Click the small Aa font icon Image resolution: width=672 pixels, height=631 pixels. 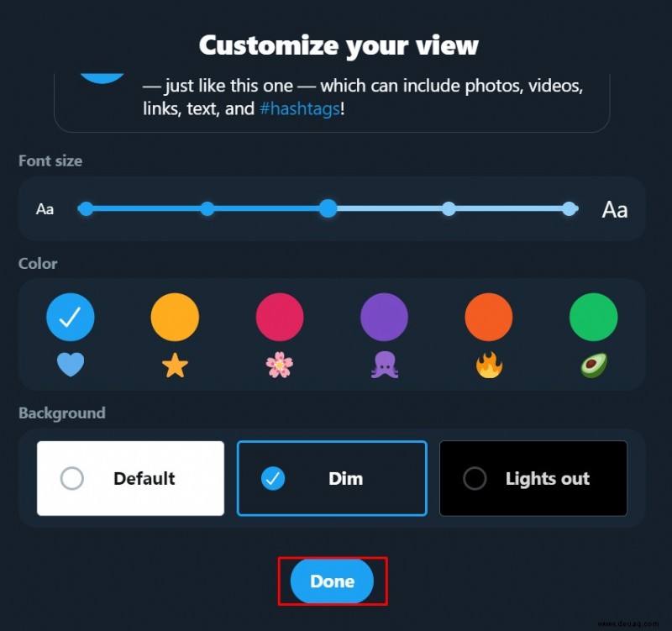pos(45,209)
